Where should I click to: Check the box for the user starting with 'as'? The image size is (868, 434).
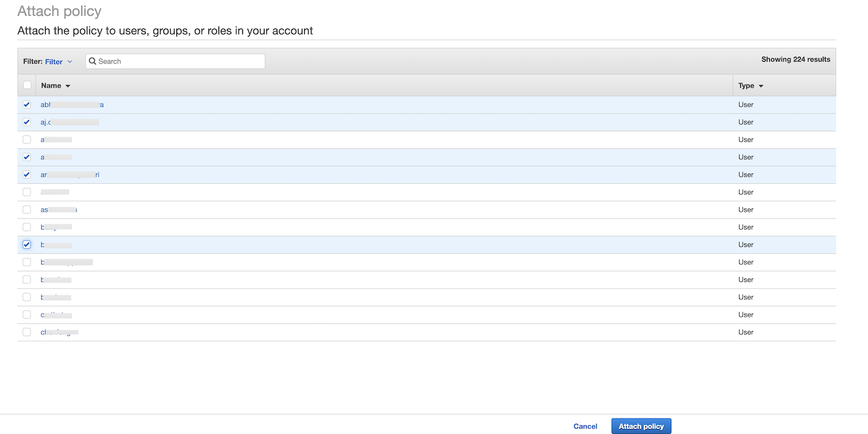click(27, 210)
